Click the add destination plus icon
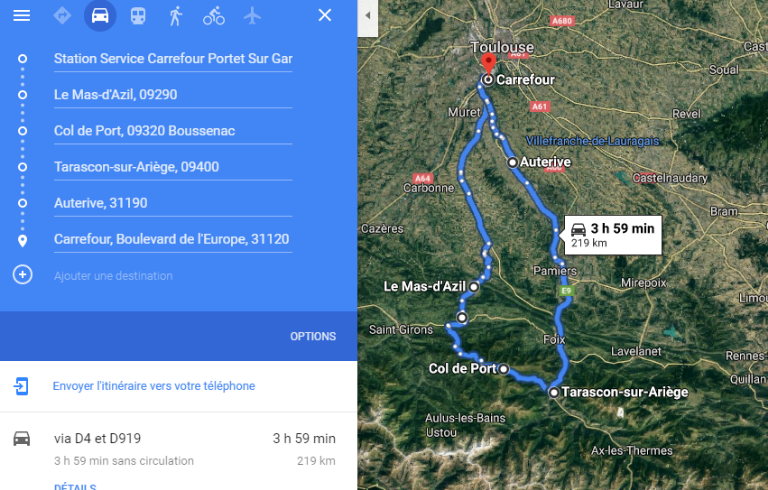 [23, 275]
